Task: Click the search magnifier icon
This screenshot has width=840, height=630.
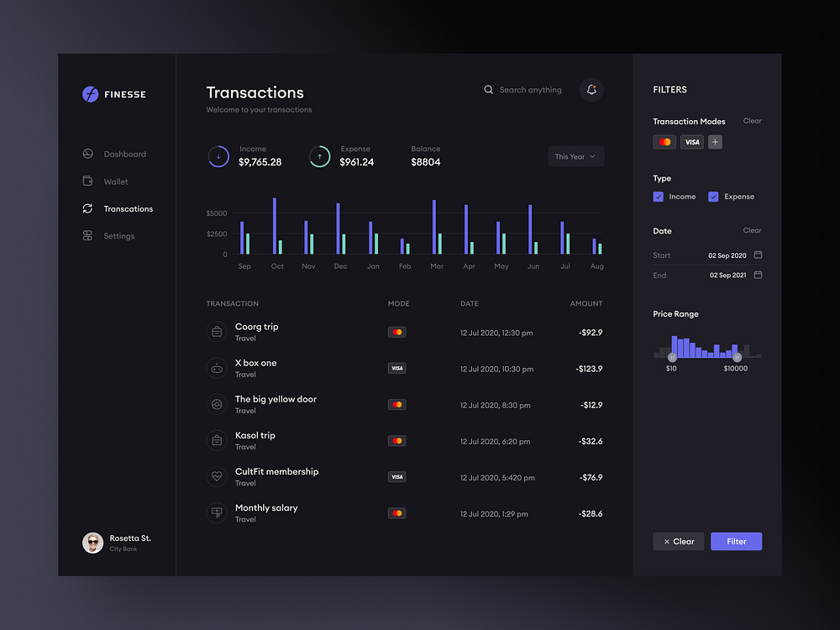Action: [x=488, y=89]
